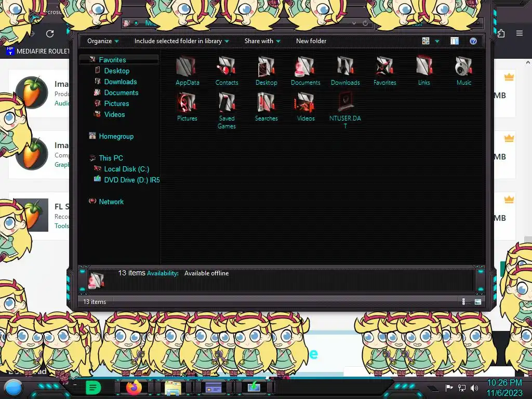Select Network in navigation pane
Image resolution: width=532 pixels, height=399 pixels.
(111, 201)
